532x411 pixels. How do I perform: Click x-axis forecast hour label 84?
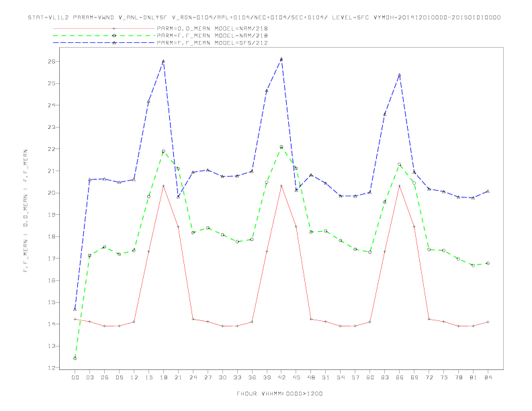(488, 377)
